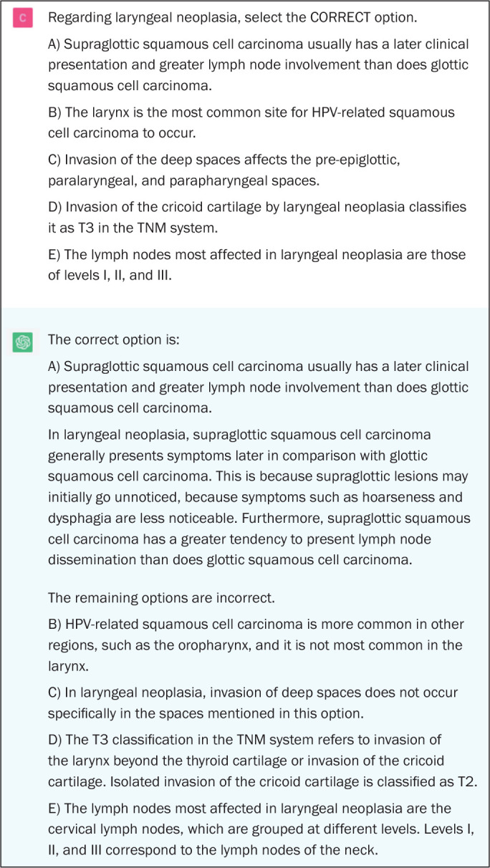Screen dimensions: 490x868
Task: Select option B about HPV-related carcinoma in question
Action: [x=251, y=123]
